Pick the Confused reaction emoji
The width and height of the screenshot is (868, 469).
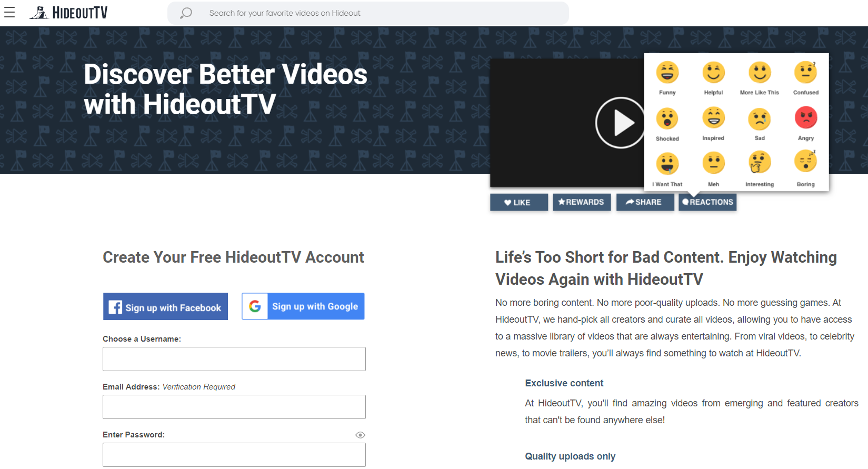click(x=805, y=73)
